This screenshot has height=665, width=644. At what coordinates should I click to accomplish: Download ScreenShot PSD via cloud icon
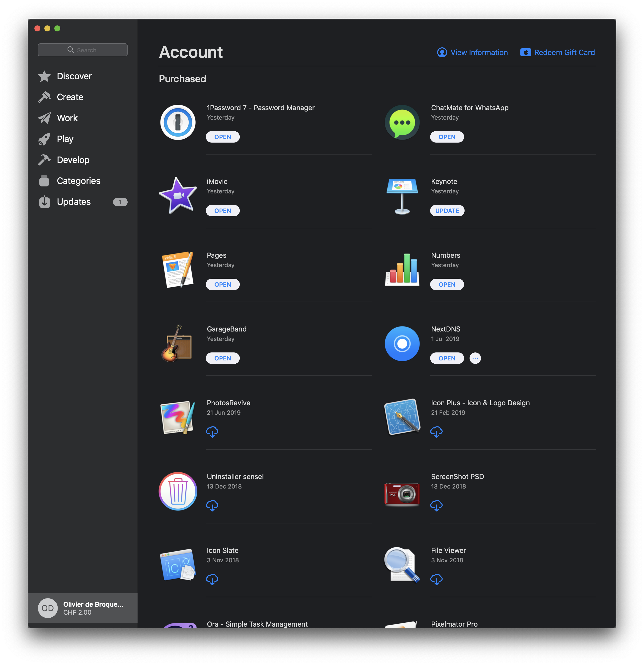pos(436,505)
